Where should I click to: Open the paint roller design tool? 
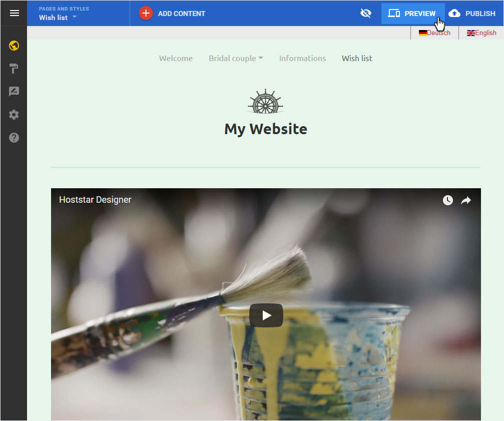tap(14, 69)
